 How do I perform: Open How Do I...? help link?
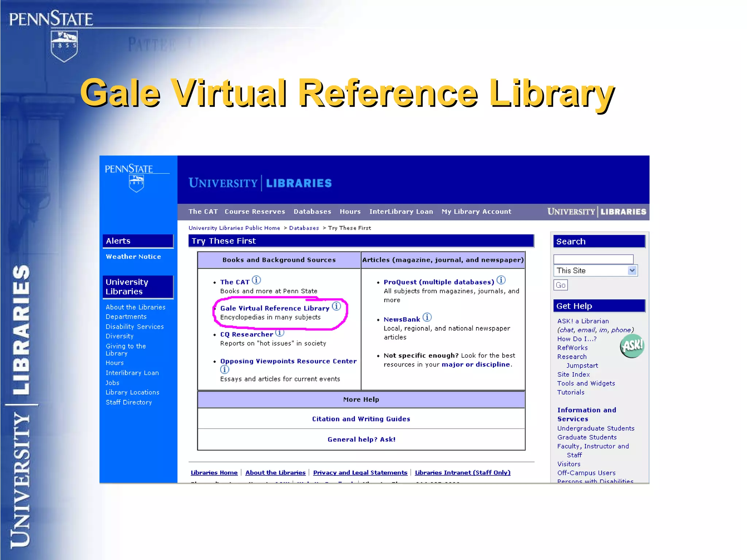pos(577,339)
